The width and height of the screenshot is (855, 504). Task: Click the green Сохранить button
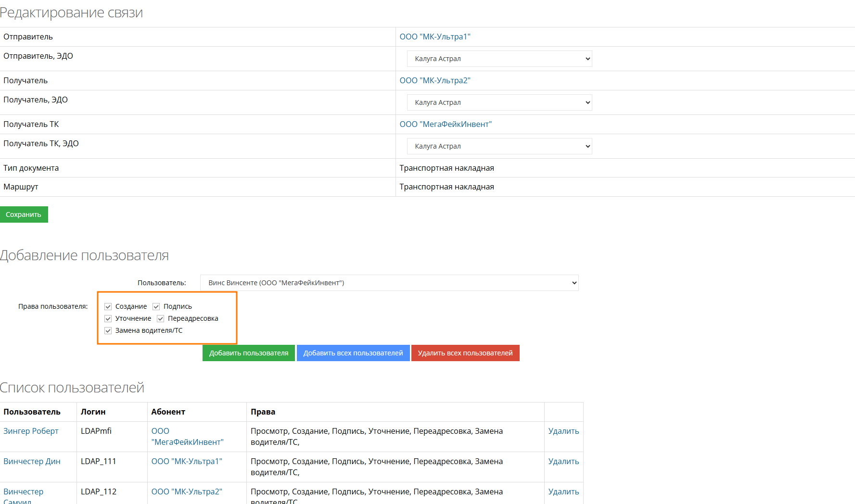coord(24,214)
